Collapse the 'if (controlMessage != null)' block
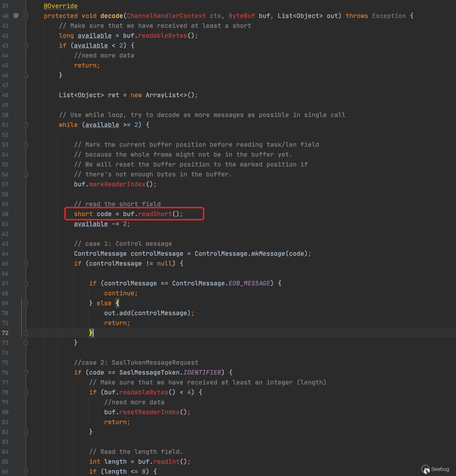The height and width of the screenshot is (476, 456). 26,264
